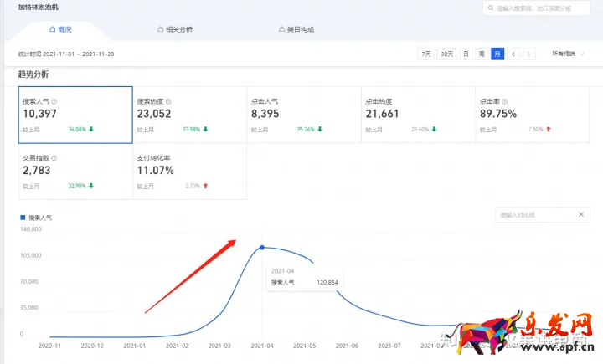
Task: Click help icon next to 交易指数
Action: point(54,157)
